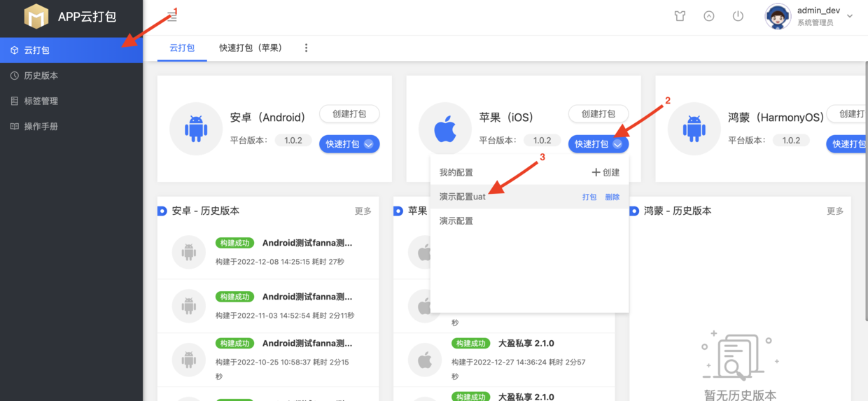The image size is (868, 401).
Task: Open 云打包 in the sidebar
Action: 71,50
